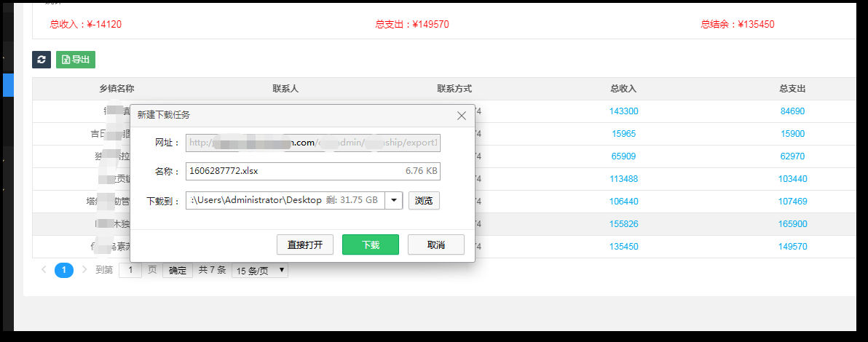Viewport: 868px width, 342px height.
Task: Click the refresh icon button above table
Action: point(42,60)
